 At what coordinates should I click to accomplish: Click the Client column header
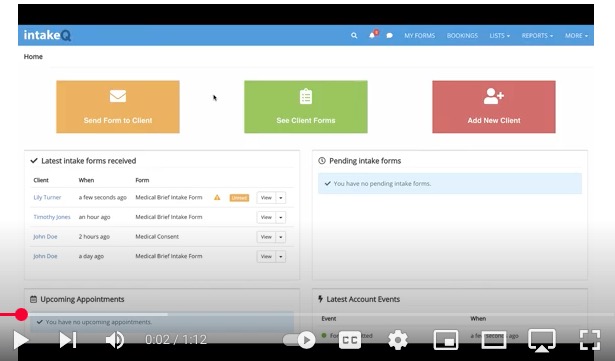tap(41, 180)
